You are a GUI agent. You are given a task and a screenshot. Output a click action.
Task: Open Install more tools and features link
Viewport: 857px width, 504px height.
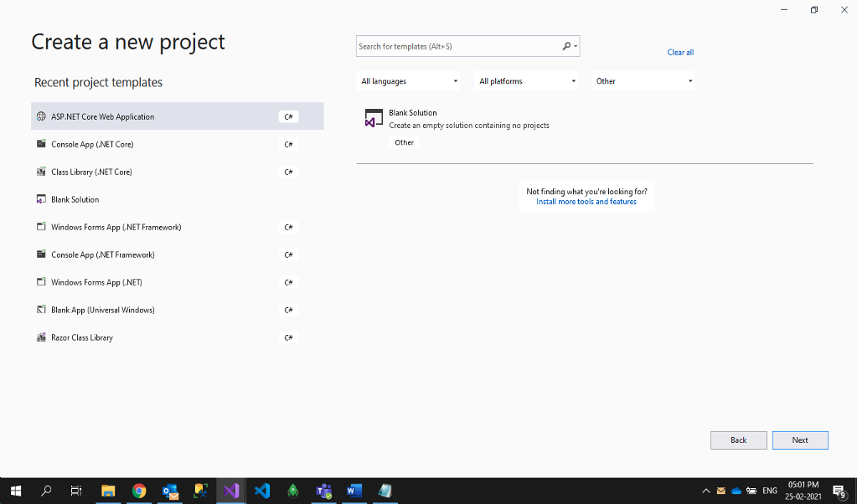click(586, 202)
